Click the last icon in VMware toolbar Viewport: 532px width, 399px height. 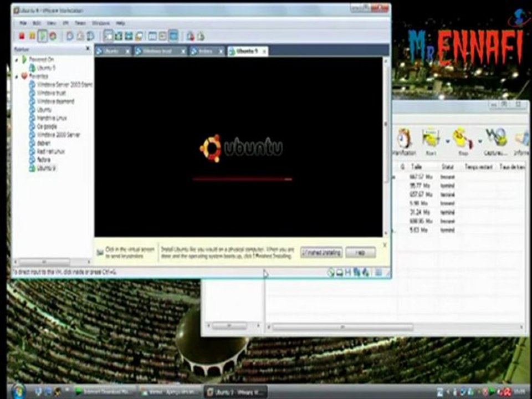pyautogui.click(x=201, y=35)
